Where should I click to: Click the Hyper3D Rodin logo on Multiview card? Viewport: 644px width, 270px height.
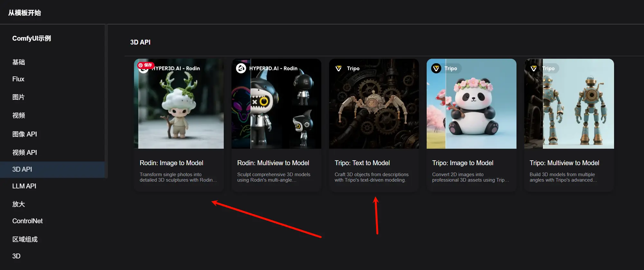(x=241, y=68)
